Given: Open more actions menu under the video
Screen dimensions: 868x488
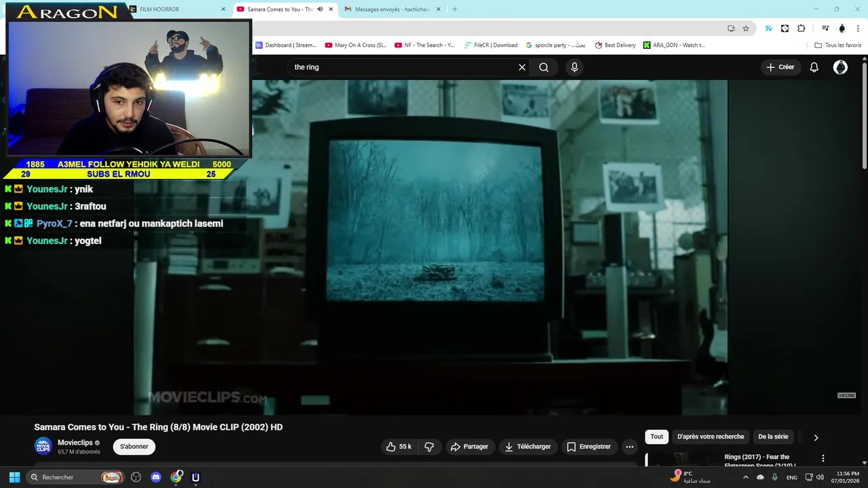Looking at the screenshot, I should coord(629,447).
